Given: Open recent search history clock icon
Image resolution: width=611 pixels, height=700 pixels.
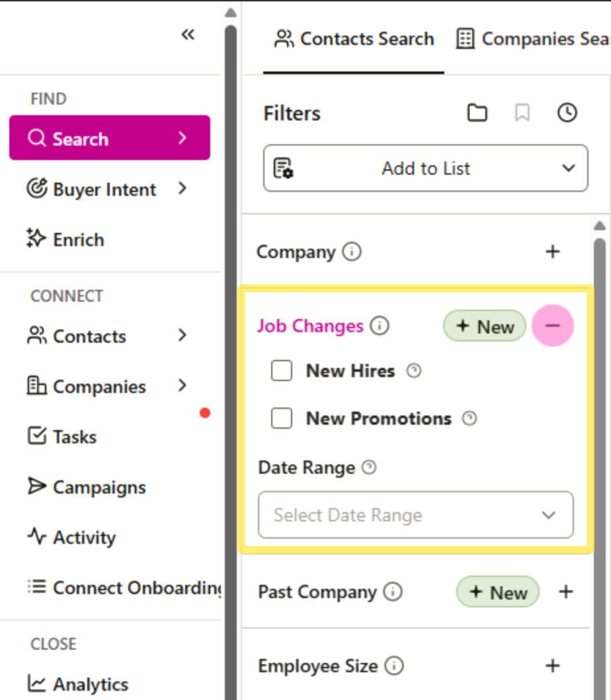Looking at the screenshot, I should tap(567, 112).
